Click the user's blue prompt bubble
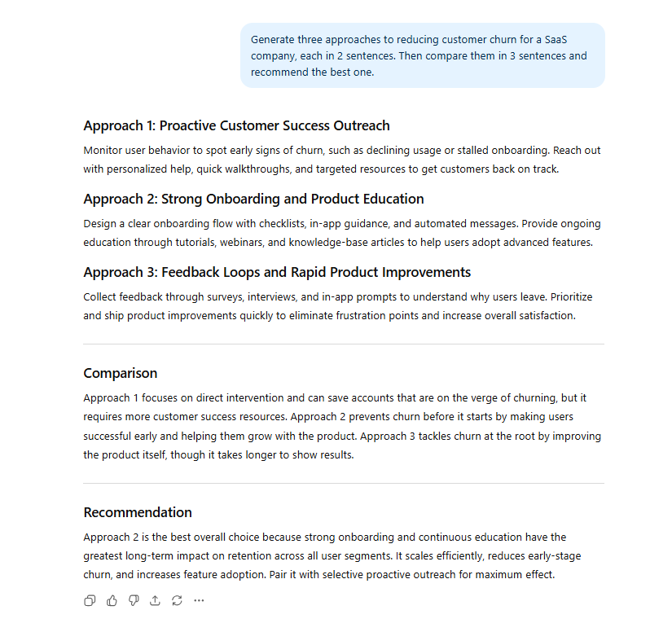 pyautogui.click(x=422, y=55)
